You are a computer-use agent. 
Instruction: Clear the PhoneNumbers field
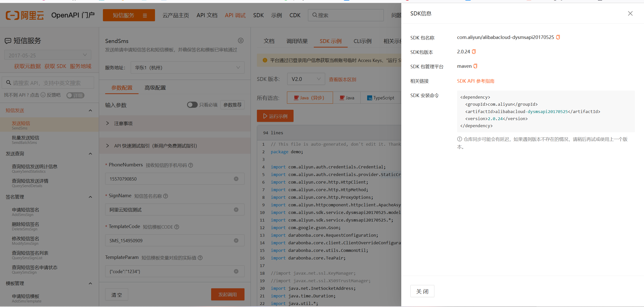point(236,179)
